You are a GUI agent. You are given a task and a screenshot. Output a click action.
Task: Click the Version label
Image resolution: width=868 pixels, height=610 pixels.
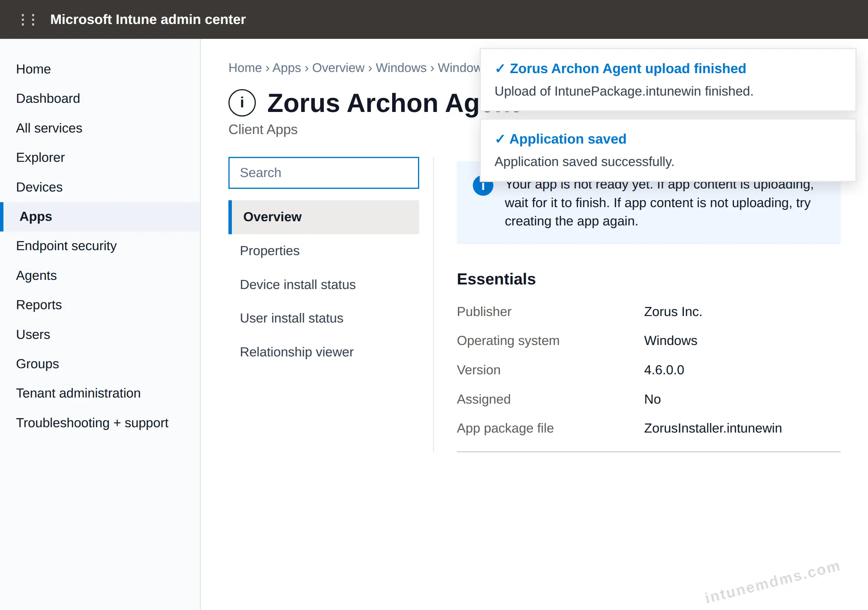[479, 370]
